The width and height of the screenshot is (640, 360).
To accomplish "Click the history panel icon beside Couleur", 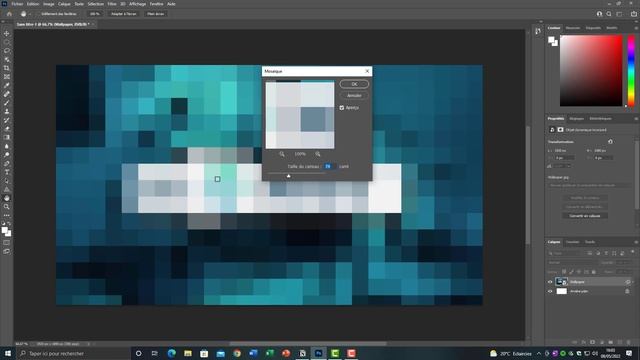I will click(538, 31).
